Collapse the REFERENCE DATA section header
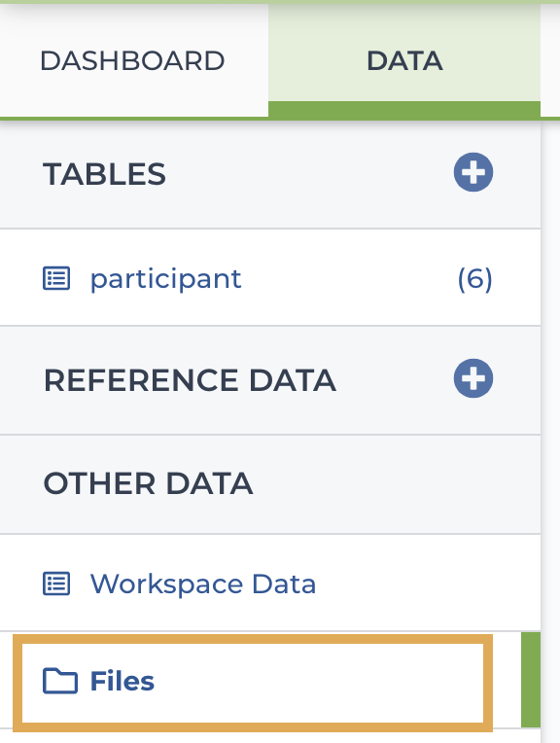Image resolution: width=560 pixels, height=743 pixels. (270, 380)
